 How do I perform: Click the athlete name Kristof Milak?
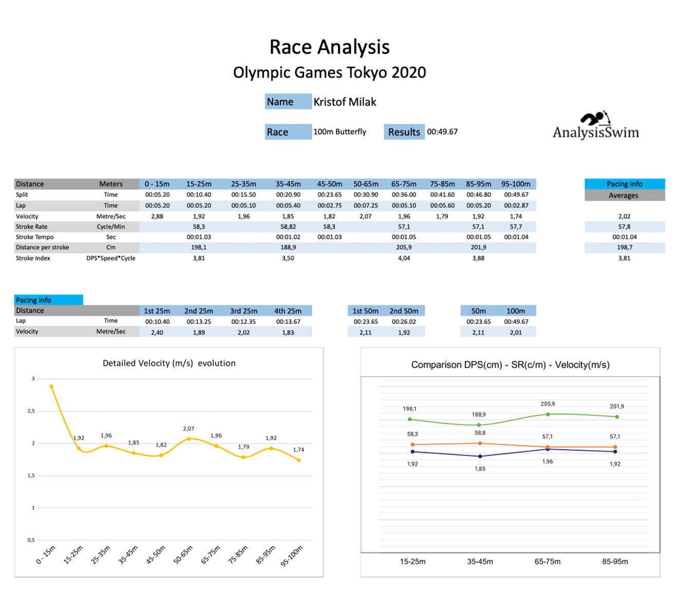(345, 102)
